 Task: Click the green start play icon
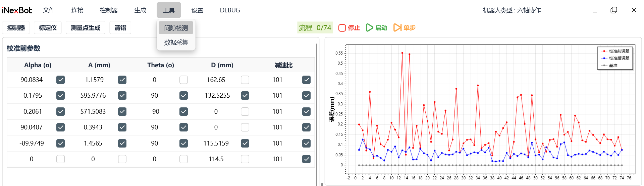point(370,28)
